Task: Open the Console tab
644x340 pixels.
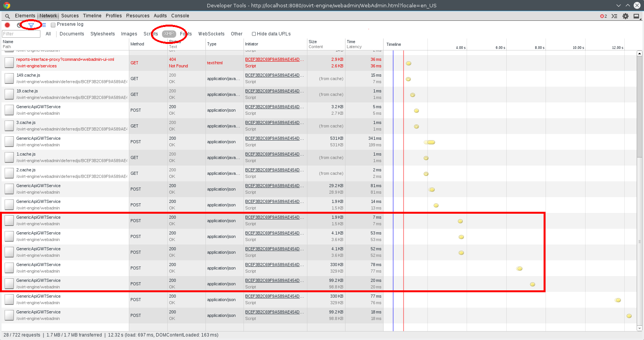Action: click(180, 16)
